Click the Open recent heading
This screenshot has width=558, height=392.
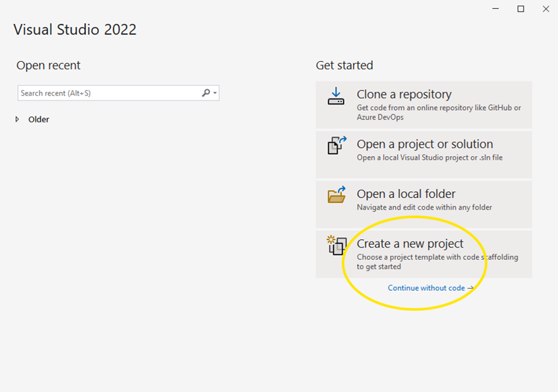tap(48, 65)
